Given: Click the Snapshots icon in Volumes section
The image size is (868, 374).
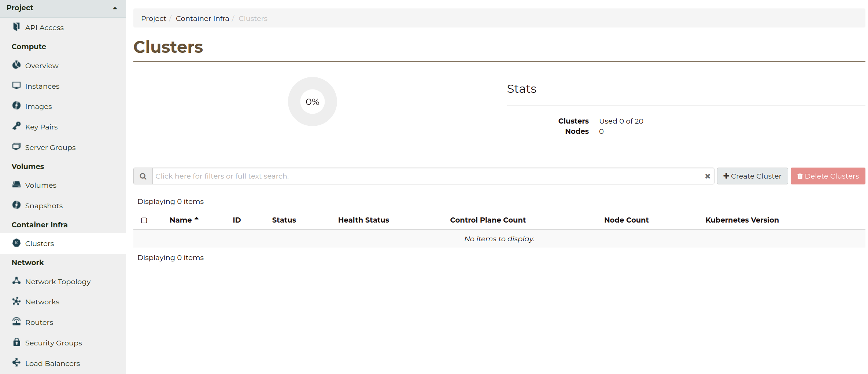Looking at the screenshot, I should (x=16, y=205).
